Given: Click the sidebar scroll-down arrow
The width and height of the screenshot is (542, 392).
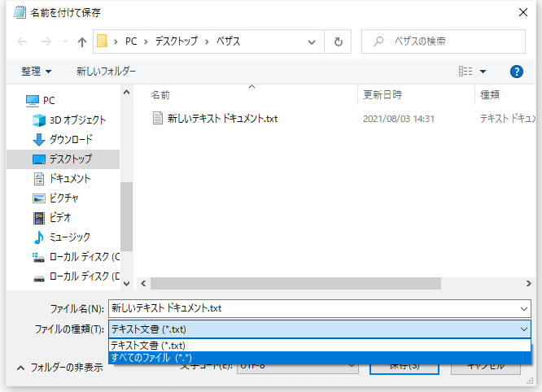Looking at the screenshot, I should [x=126, y=284].
